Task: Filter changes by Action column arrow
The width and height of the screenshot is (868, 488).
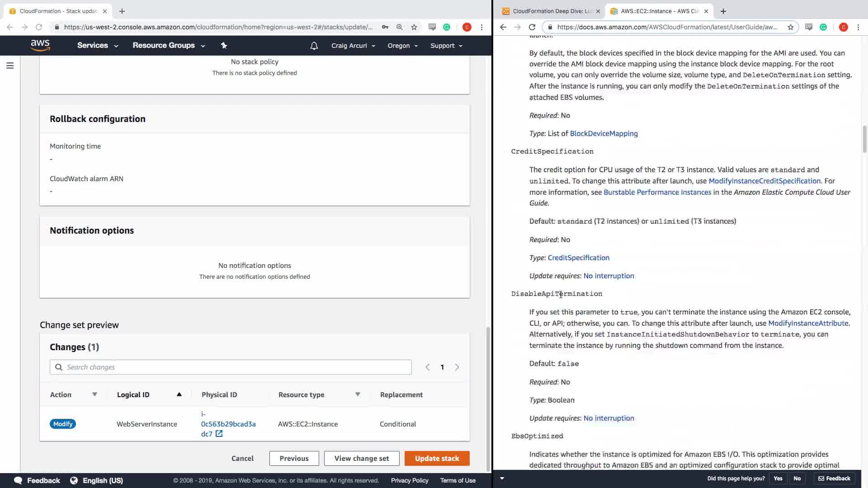Action: [x=94, y=394]
